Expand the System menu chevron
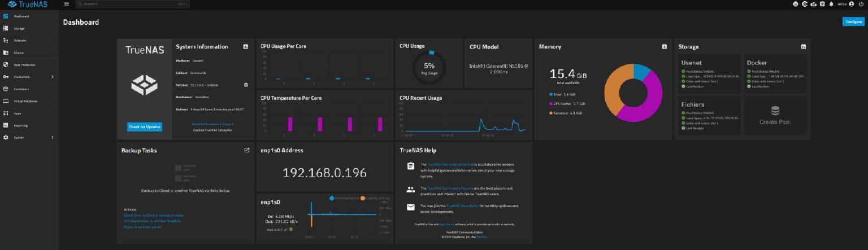868x250 pixels. click(53, 138)
